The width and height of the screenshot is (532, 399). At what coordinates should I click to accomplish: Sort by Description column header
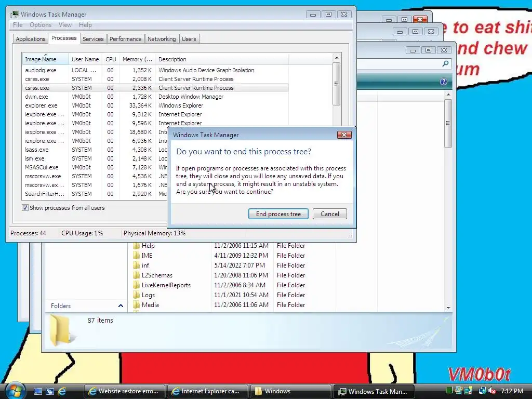[222, 59]
